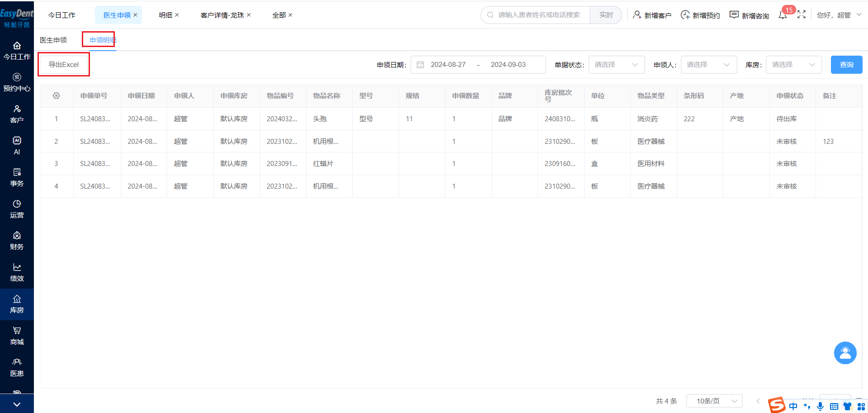Click the 物品名称 column header
868x413 pixels.
click(326, 96)
